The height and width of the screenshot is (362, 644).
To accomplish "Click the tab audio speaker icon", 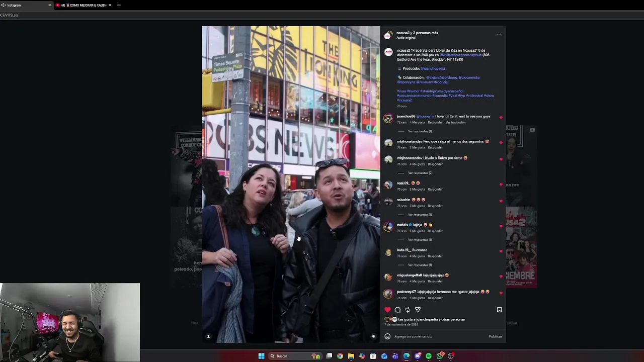I will [x=3, y=5].
